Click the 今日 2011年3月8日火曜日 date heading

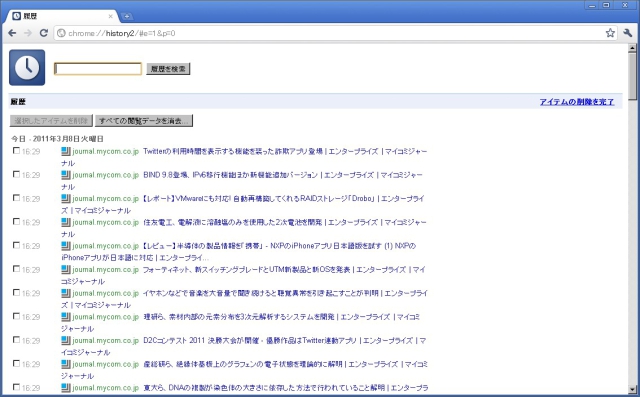(57, 139)
